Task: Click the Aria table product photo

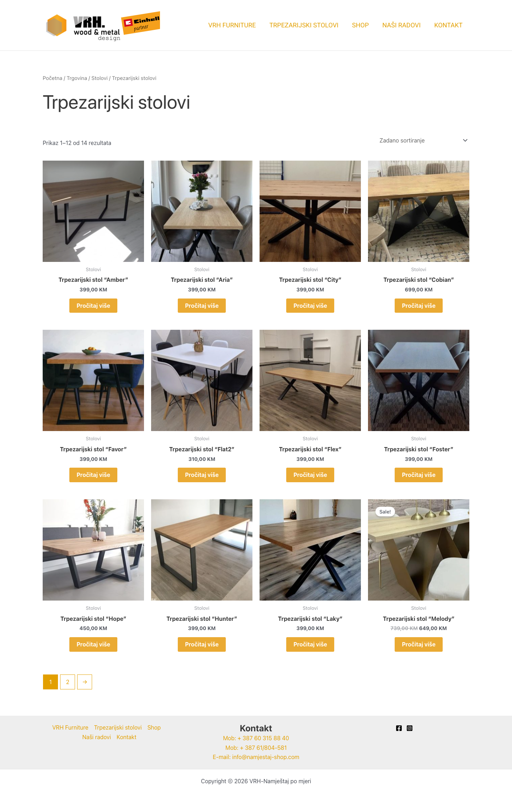Action: [x=202, y=211]
